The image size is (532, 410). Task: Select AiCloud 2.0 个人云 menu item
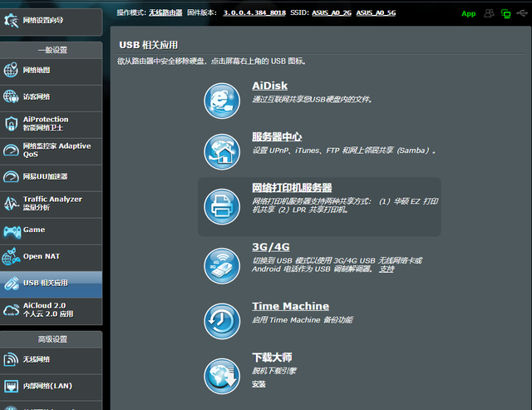pos(52,311)
